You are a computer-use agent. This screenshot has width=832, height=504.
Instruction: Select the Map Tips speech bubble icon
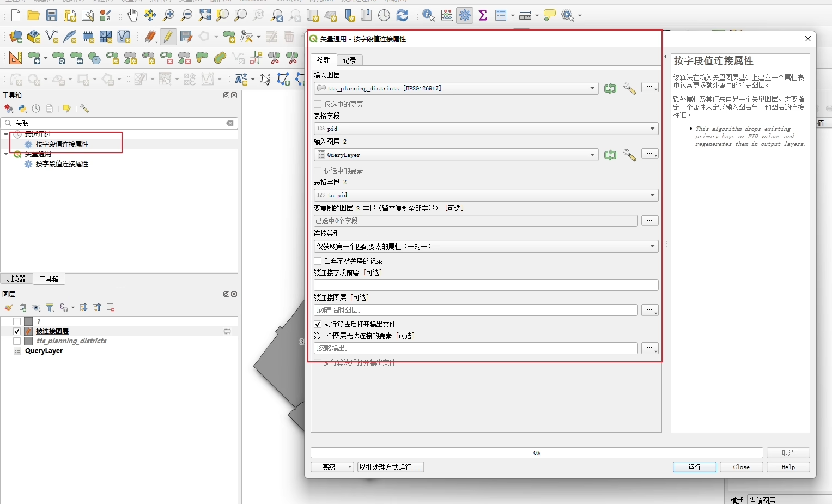click(x=550, y=16)
